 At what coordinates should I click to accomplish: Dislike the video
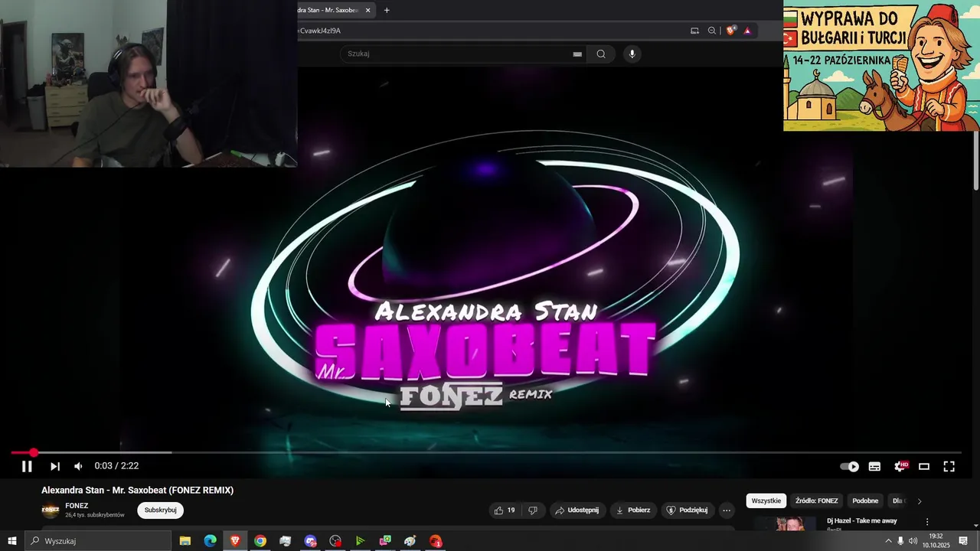click(533, 510)
